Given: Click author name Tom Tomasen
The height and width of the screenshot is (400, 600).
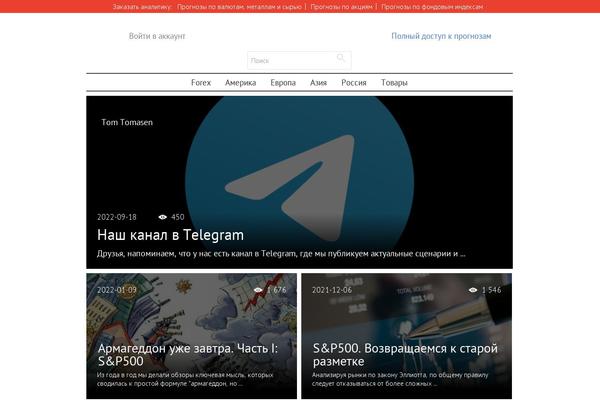Looking at the screenshot, I should click(127, 122).
